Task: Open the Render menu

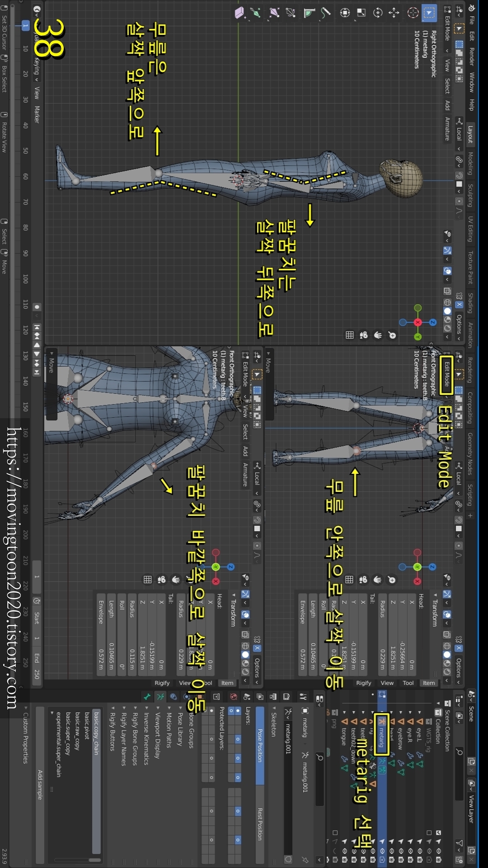Action: coord(471,57)
